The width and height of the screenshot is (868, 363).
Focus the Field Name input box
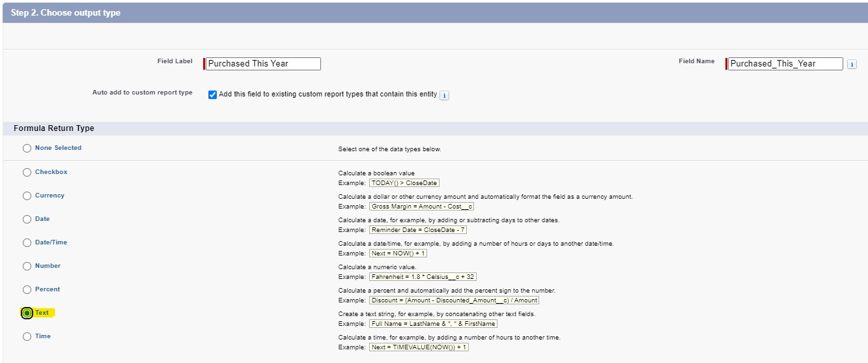(x=785, y=64)
